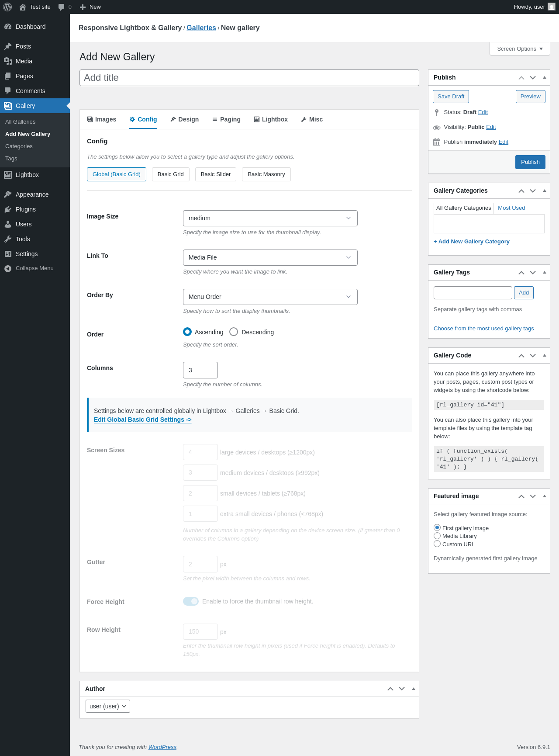This screenshot has width=559, height=756.
Task: Select the Basic Grid gallery type
Action: (x=171, y=174)
